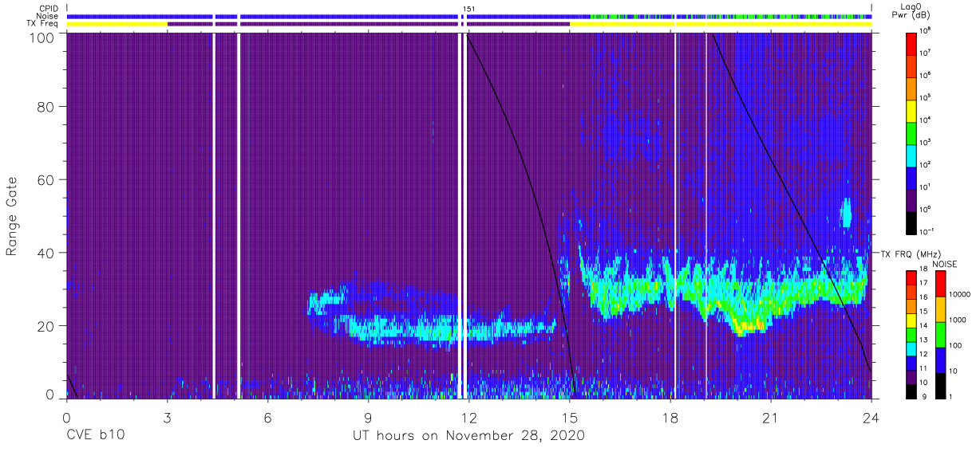Click the yellow TX Freq bar segment before hour 3

tap(117, 24)
